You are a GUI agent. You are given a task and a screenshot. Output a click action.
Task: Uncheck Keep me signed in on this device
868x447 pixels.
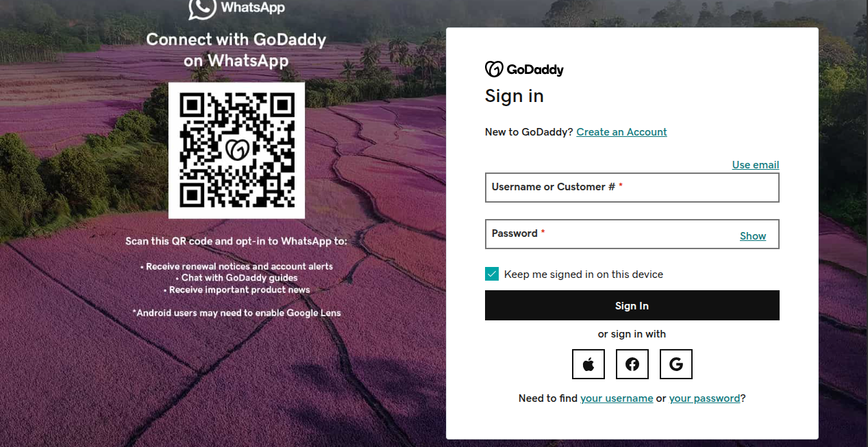click(x=491, y=273)
